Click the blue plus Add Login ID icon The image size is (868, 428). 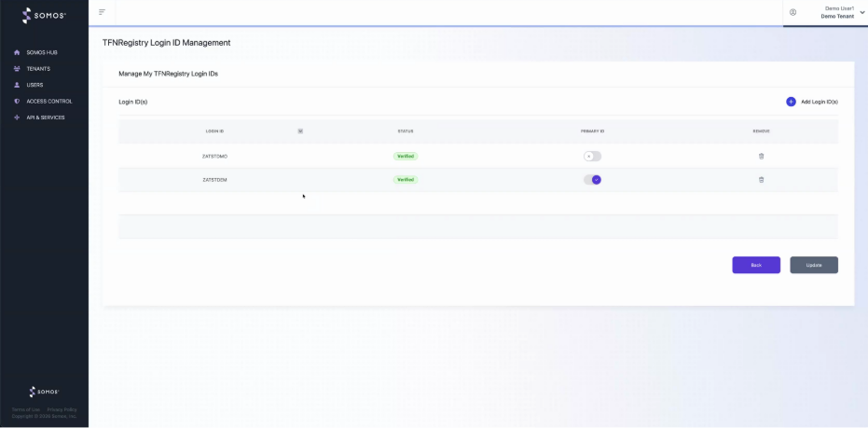pos(791,102)
